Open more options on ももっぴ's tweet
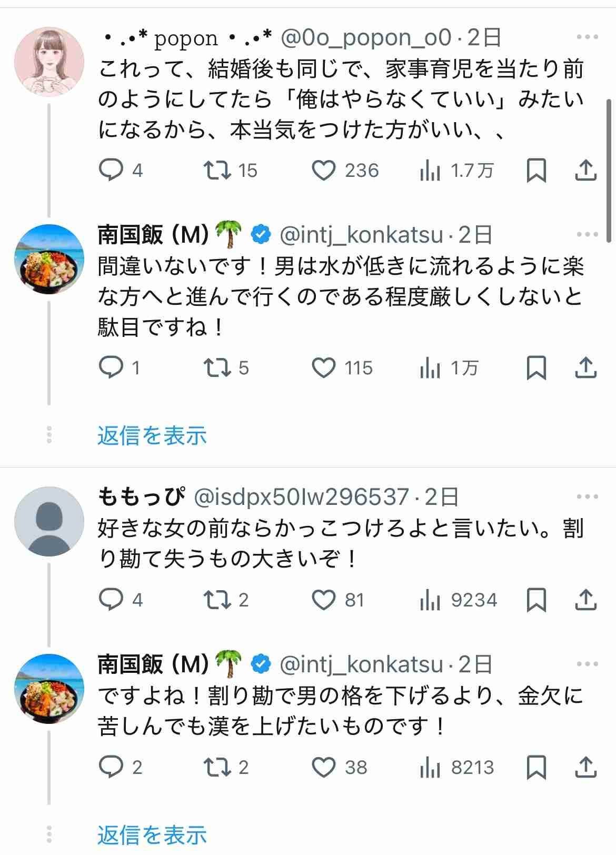 [x=587, y=496]
